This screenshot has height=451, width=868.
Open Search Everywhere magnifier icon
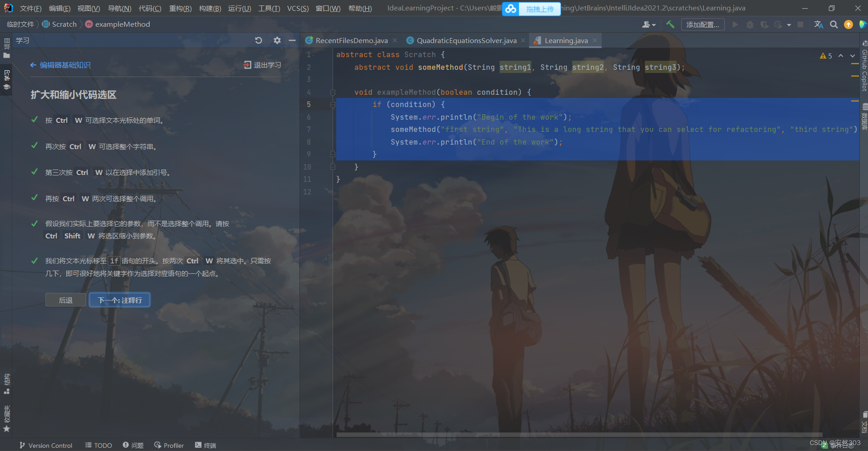click(x=834, y=24)
